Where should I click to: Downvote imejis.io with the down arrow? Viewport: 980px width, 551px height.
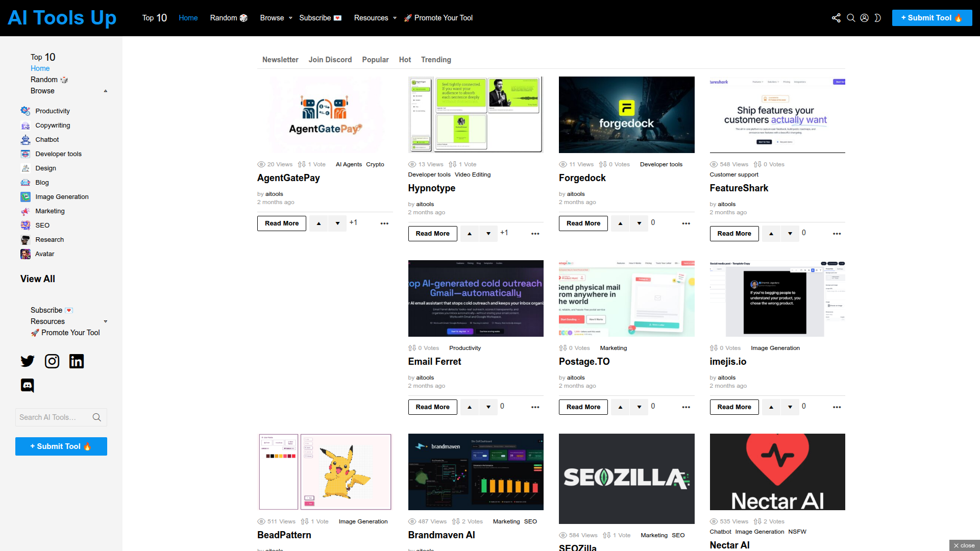coord(790,407)
